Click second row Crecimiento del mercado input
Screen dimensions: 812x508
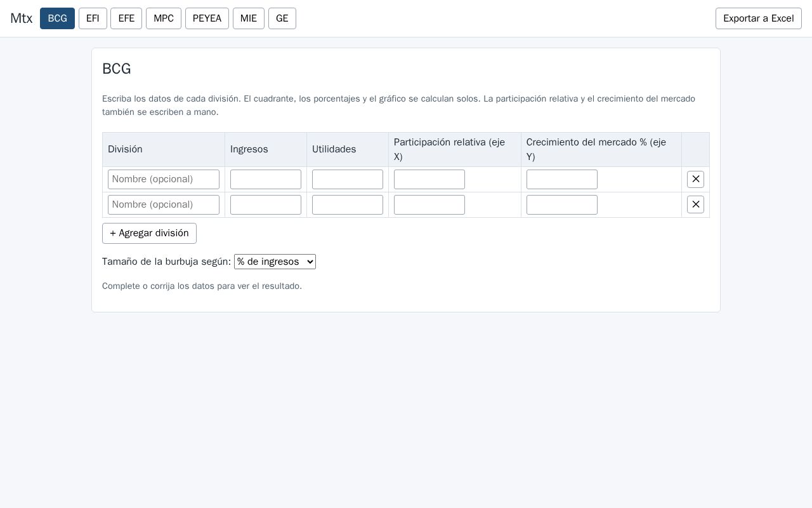(562, 204)
